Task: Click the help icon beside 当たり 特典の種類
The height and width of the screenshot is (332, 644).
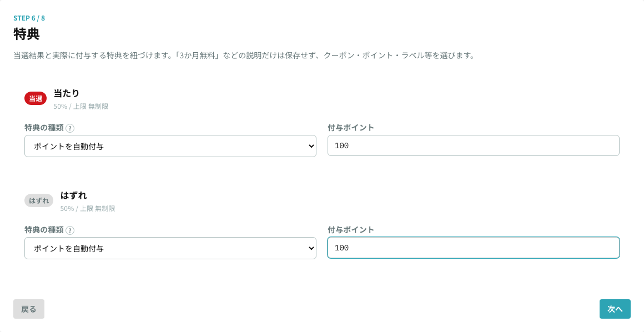Action: (x=70, y=128)
